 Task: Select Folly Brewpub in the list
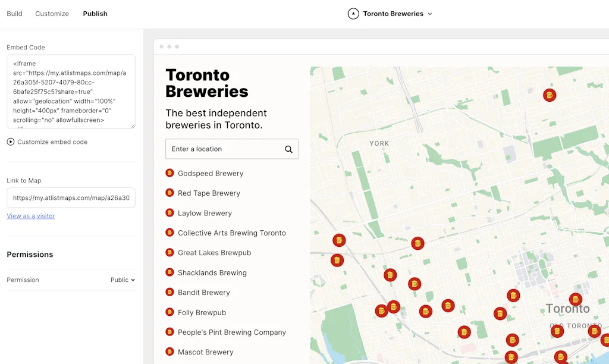202,312
